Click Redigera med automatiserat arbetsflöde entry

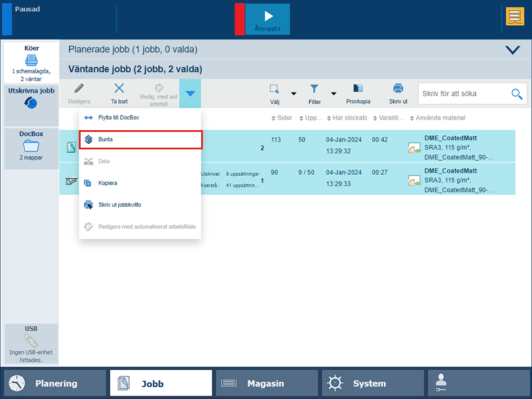pyautogui.click(x=140, y=227)
